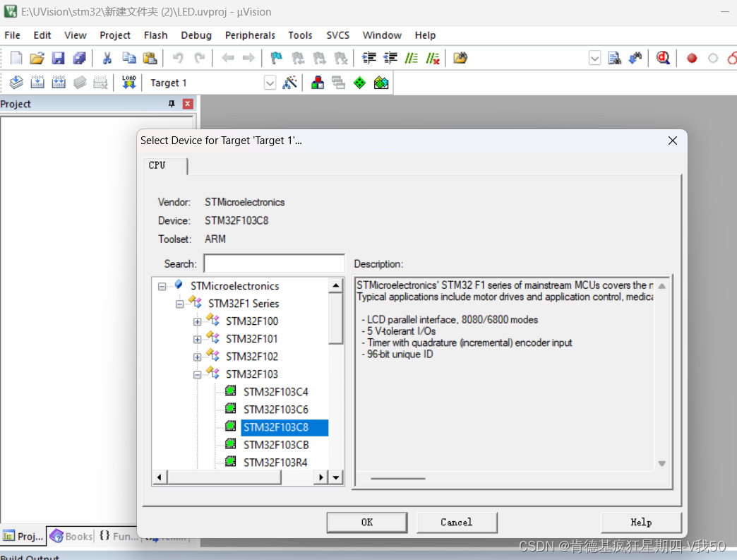Image resolution: width=737 pixels, height=560 pixels.
Task: Open the SVCS menu
Action: [338, 35]
